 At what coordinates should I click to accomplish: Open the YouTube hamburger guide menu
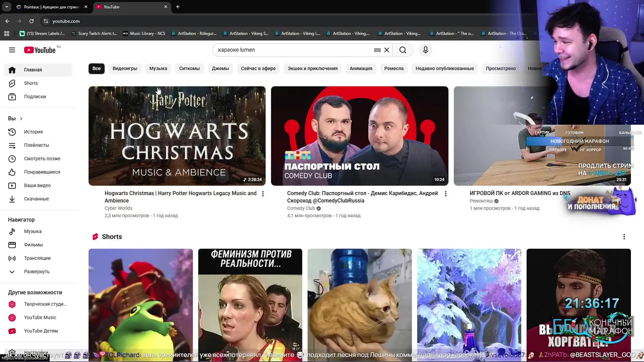12,50
